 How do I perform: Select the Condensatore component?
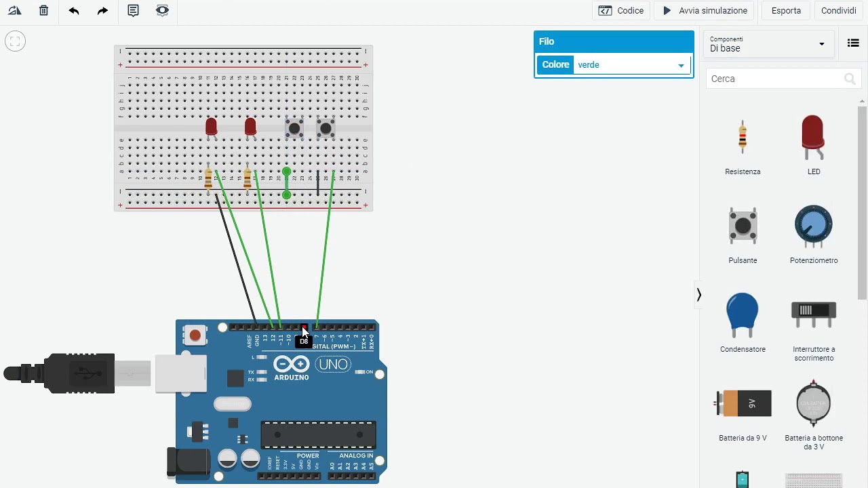[743, 323]
